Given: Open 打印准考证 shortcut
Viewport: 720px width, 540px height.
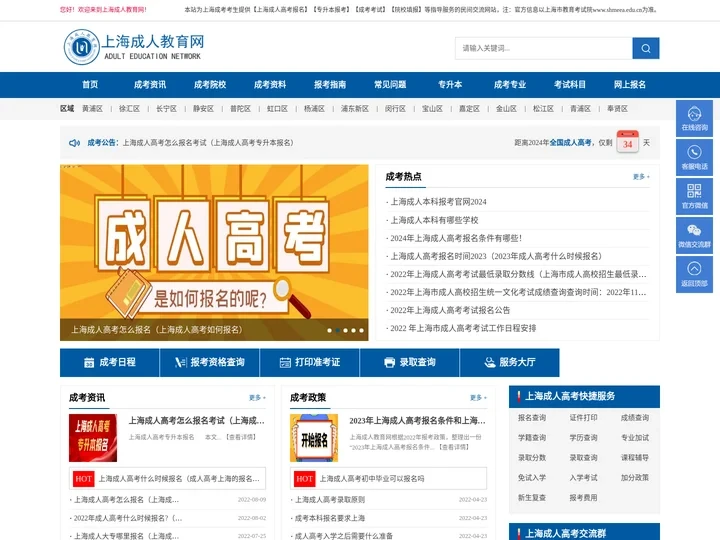Looking at the screenshot, I should coord(310,362).
